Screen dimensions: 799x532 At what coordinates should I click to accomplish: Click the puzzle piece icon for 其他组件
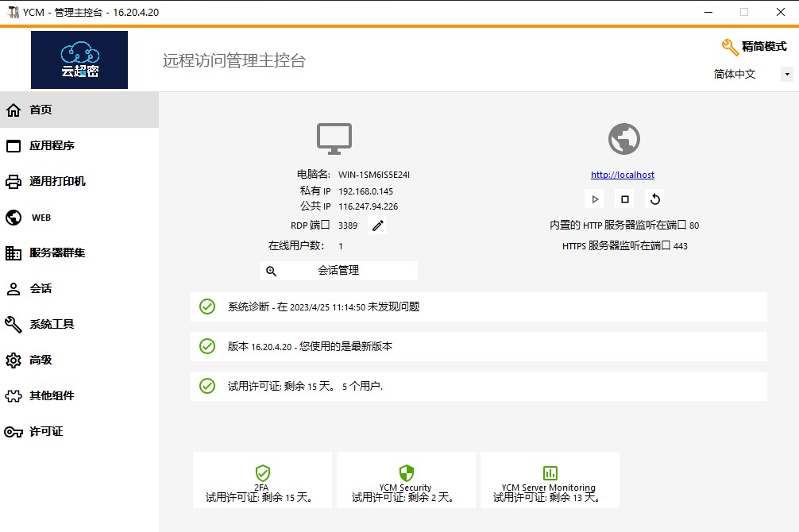click(14, 396)
